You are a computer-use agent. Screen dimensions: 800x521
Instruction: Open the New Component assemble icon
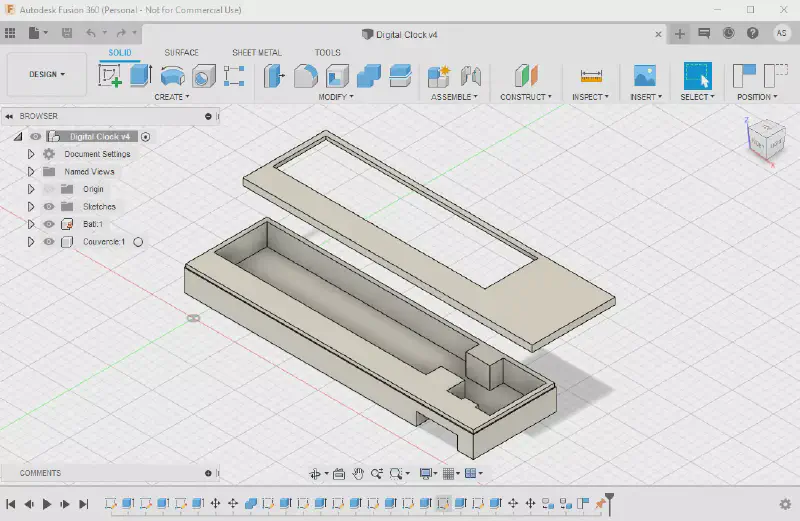[x=438, y=76]
